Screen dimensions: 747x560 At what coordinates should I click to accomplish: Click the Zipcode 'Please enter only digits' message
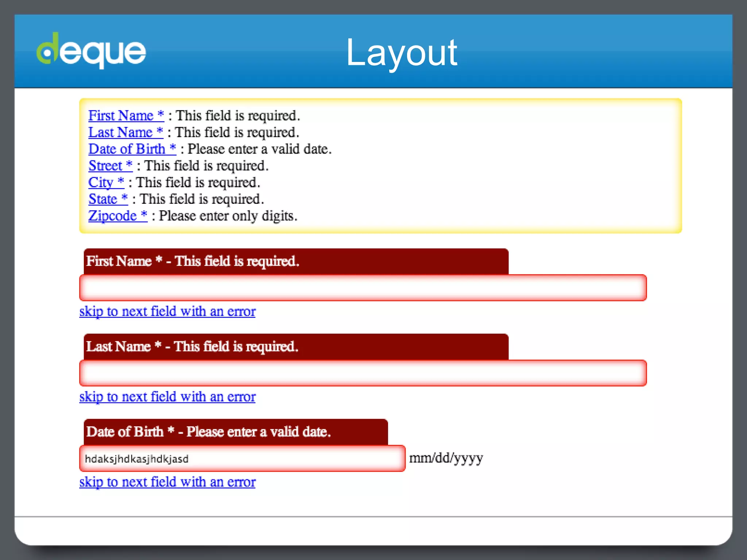click(x=228, y=216)
